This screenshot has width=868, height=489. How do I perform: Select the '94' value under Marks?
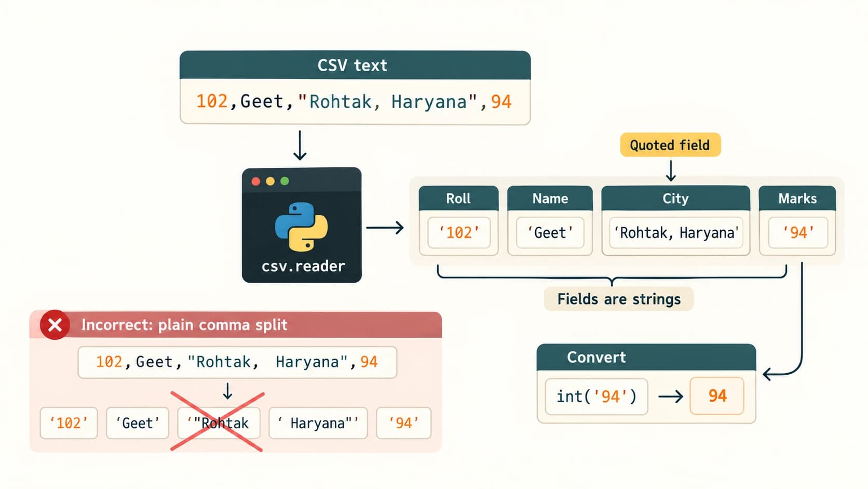click(x=798, y=232)
